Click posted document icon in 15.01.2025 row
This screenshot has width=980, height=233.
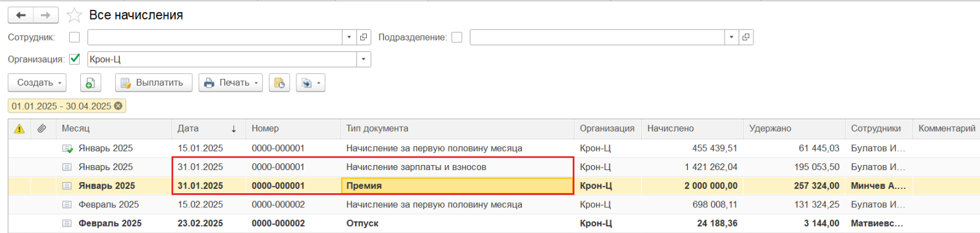tap(67, 148)
